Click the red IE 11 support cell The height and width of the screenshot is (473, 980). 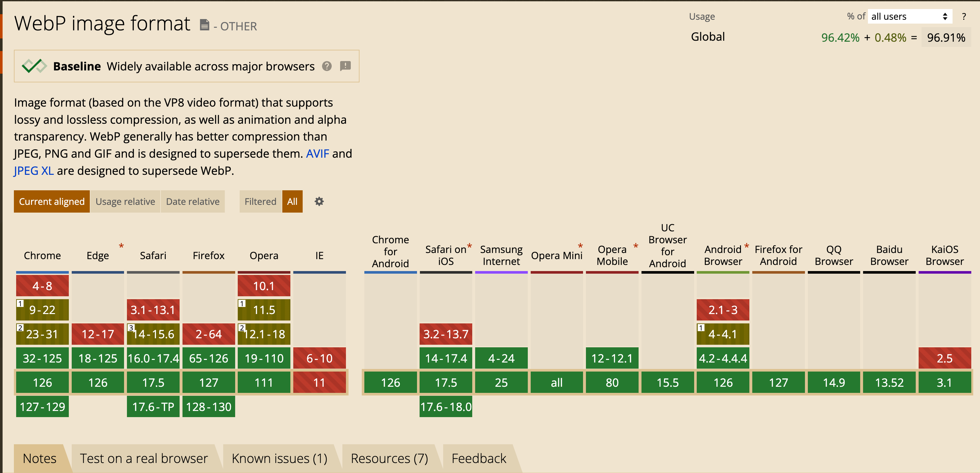tap(319, 382)
